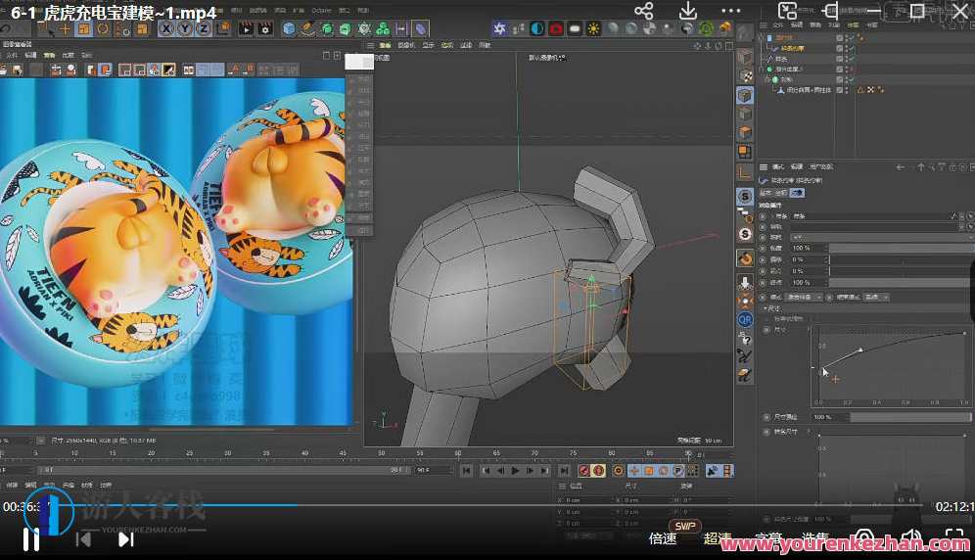This screenshot has width=975, height=560.
Task: Toggle layer checkbox for the top object row
Action: (840, 38)
